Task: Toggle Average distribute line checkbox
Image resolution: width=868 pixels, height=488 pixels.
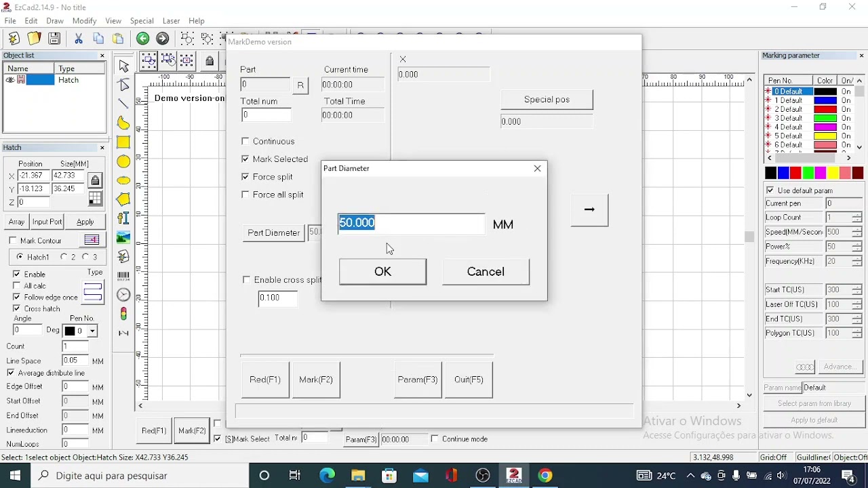Action: tap(11, 373)
